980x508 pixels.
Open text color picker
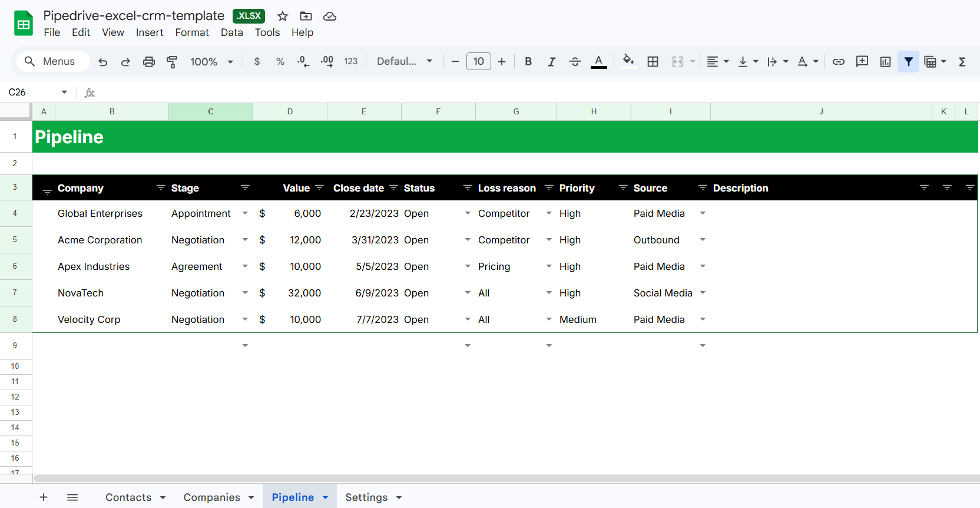pos(599,61)
